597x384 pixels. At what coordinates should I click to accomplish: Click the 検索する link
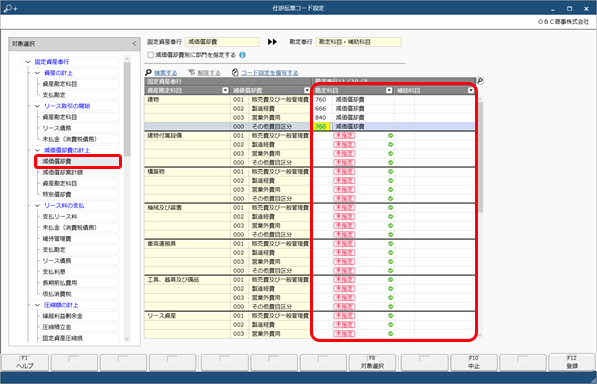(166, 73)
